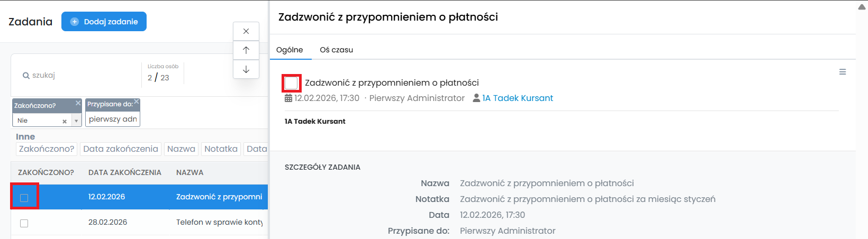
Task: Open the 1A Tadek Kursant link
Action: point(517,98)
